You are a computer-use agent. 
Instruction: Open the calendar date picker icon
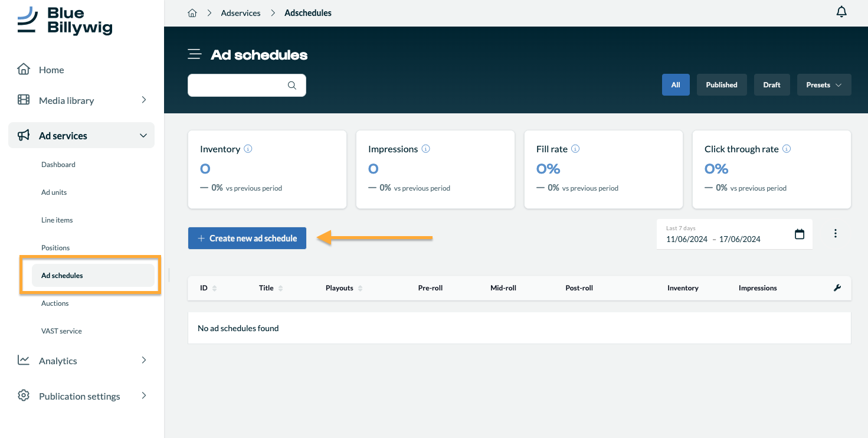click(x=800, y=234)
